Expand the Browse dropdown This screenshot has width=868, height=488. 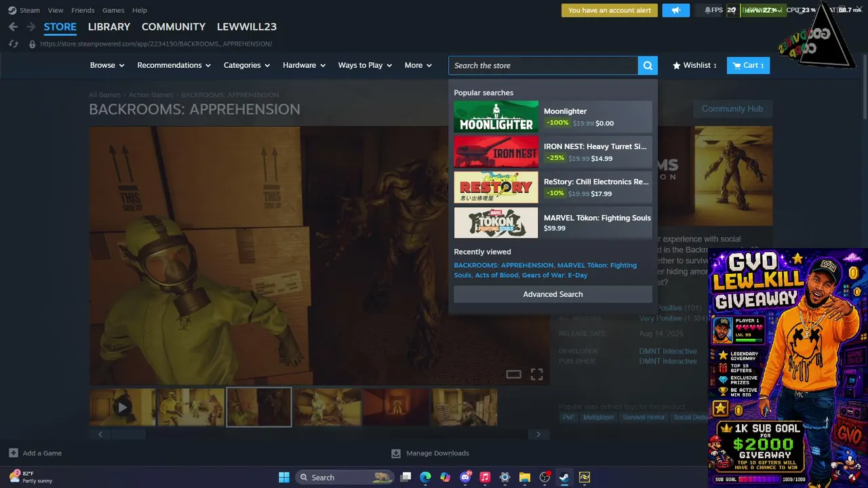[107, 65]
